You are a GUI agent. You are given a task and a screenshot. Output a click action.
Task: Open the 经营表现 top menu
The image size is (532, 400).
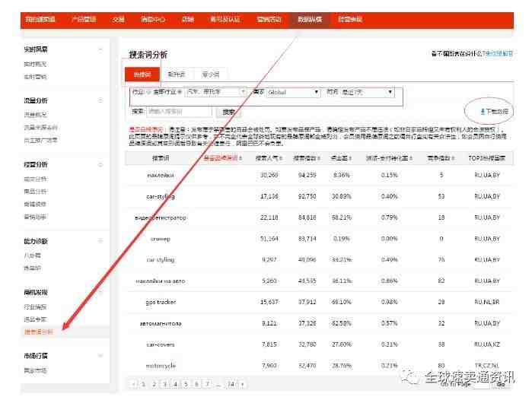(x=350, y=19)
